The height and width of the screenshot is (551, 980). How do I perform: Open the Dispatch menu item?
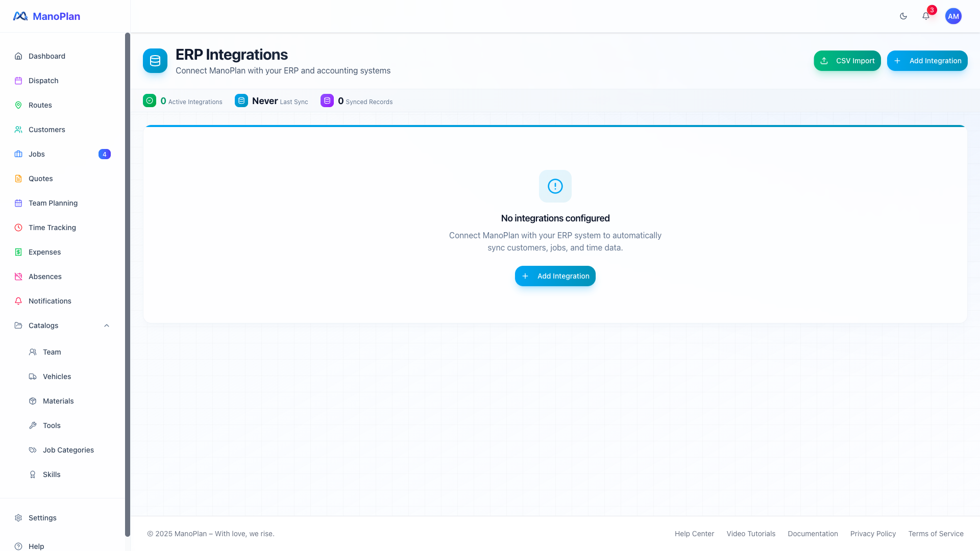43,81
